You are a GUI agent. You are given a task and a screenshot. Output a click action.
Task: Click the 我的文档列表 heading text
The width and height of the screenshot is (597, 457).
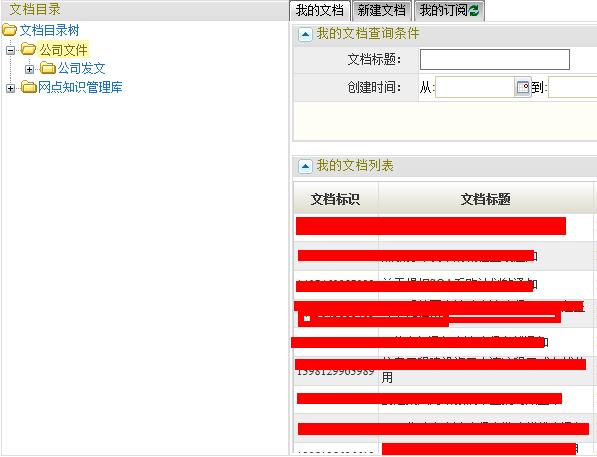click(x=355, y=166)
